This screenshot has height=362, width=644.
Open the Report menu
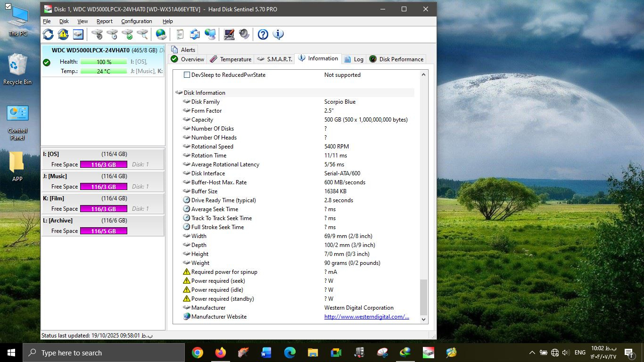104,21
